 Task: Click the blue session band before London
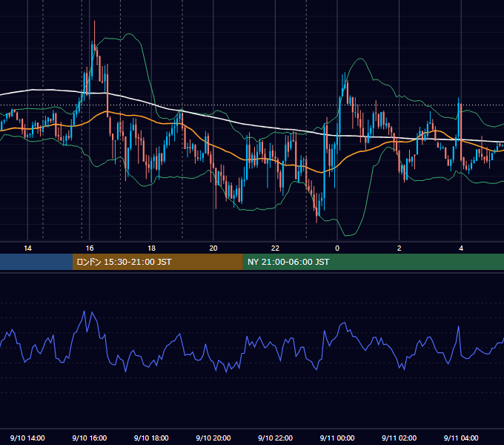(36, 262)
